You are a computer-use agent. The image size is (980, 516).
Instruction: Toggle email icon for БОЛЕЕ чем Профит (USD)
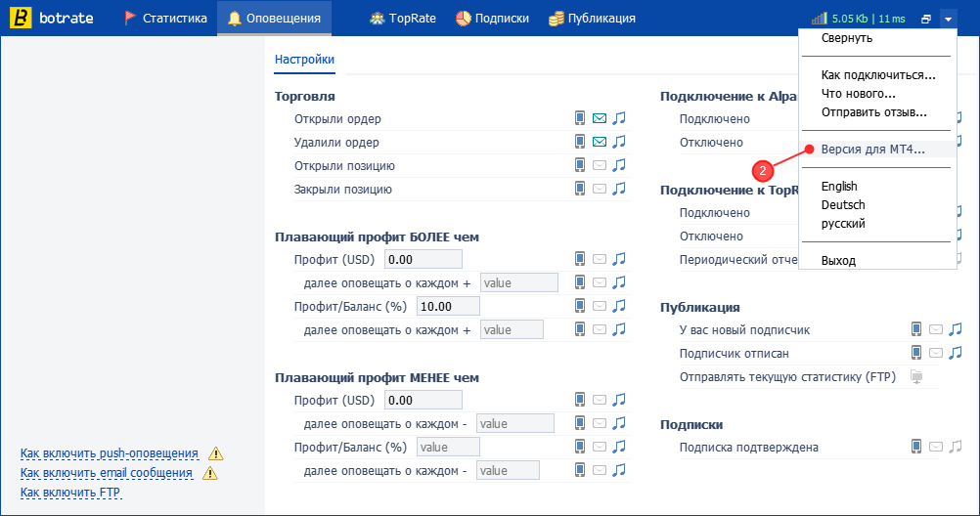(600, 259)
